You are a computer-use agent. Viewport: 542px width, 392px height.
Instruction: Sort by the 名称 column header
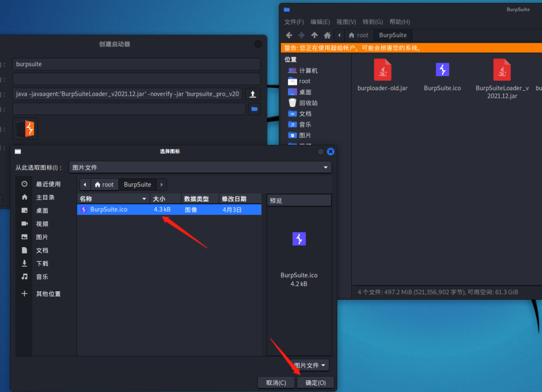113,199
